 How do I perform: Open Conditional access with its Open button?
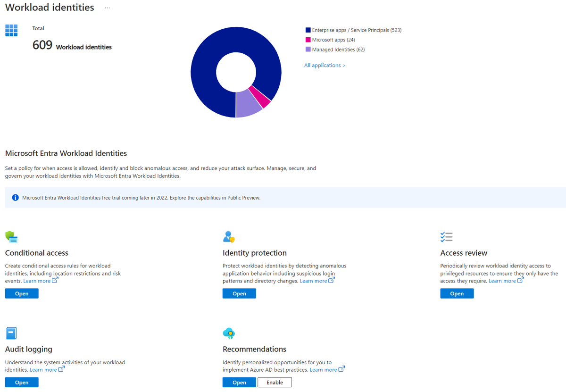coord(22,293)
